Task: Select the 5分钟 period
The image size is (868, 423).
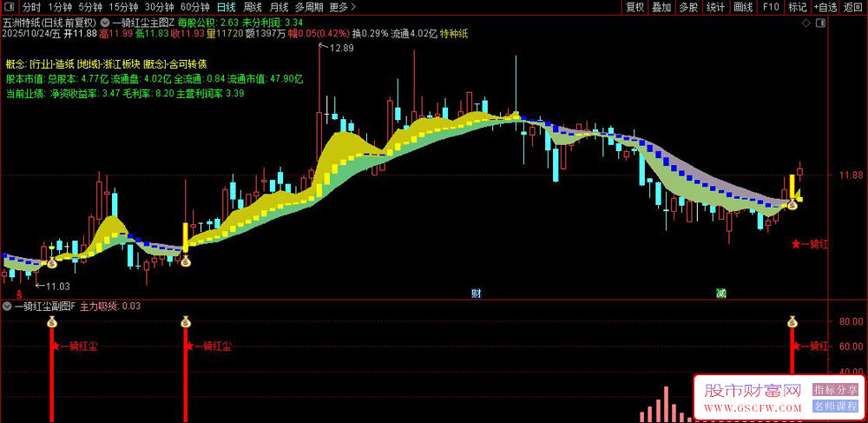Action: pyautogui.click(x=89, y=7)
